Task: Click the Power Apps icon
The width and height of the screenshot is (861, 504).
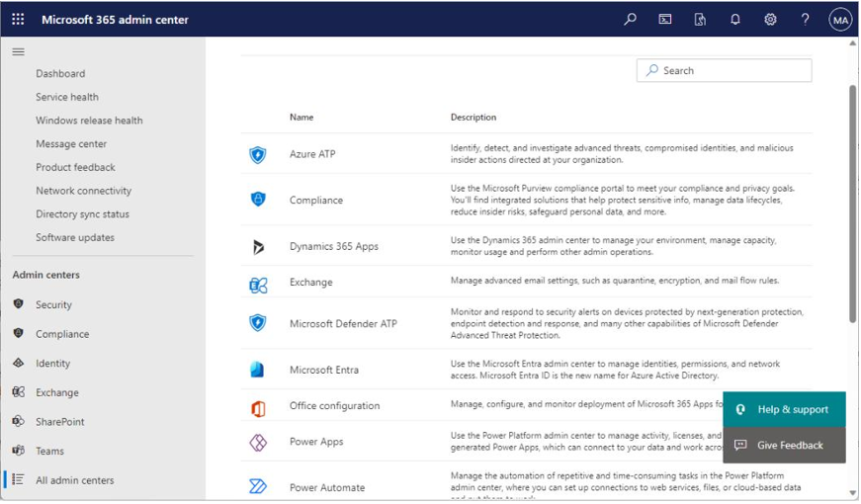Action: point(258,443)
